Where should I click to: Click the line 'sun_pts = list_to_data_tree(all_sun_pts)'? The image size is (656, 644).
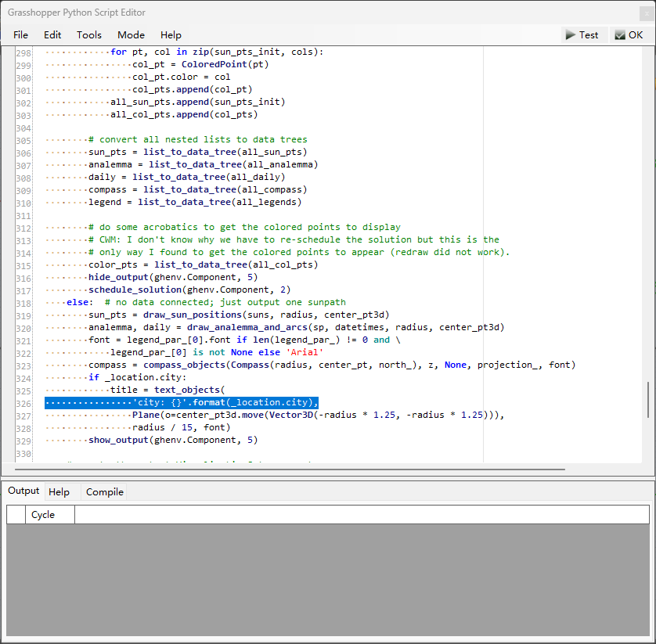198,153
